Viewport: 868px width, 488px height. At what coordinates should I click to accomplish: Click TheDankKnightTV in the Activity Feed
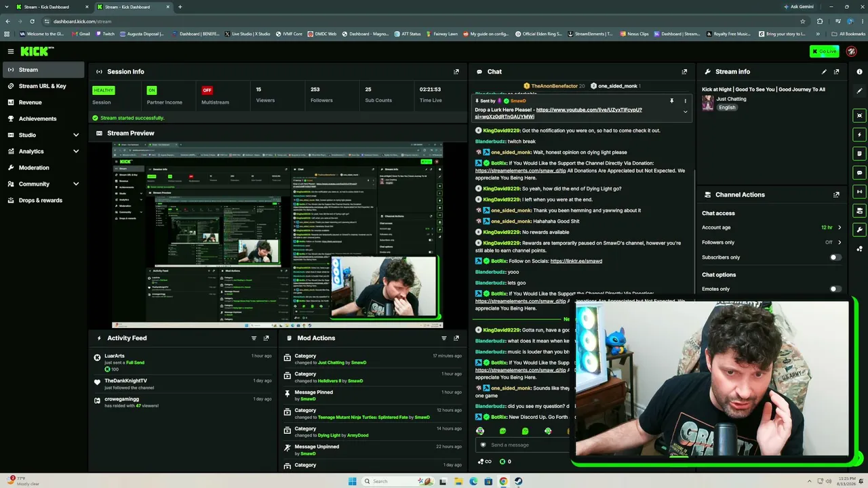pos(125,381)
